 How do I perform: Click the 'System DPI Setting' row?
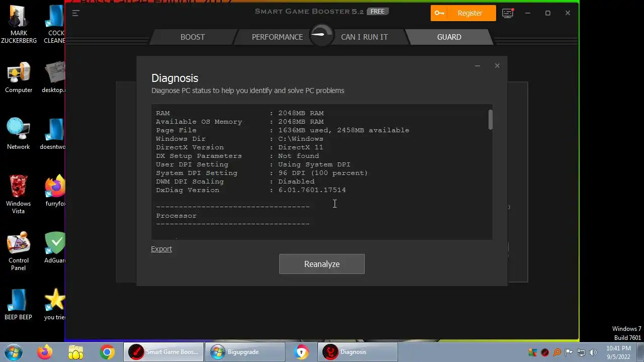[x=262, y=173]
